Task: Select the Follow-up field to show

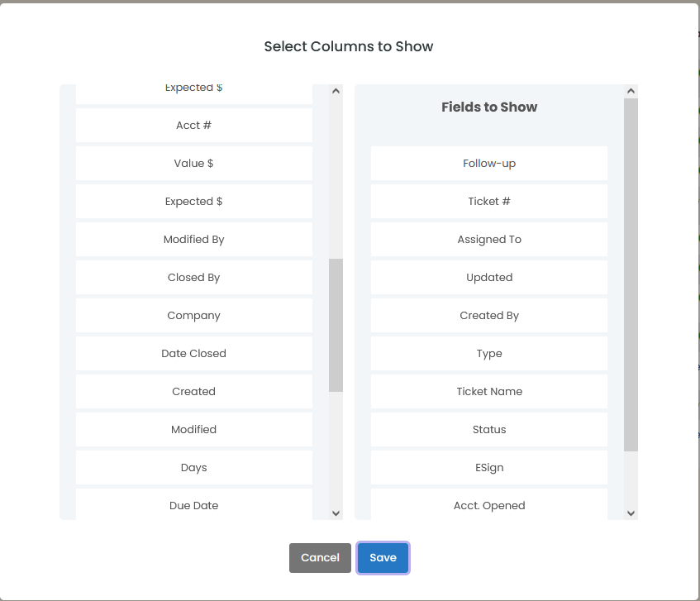Action: [x=489, y=164]
